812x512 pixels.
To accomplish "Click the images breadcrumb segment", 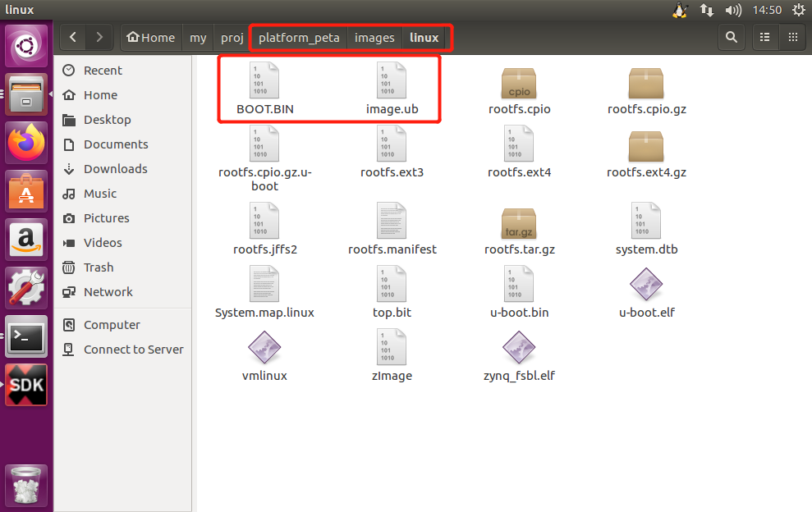I will point(374,37).
